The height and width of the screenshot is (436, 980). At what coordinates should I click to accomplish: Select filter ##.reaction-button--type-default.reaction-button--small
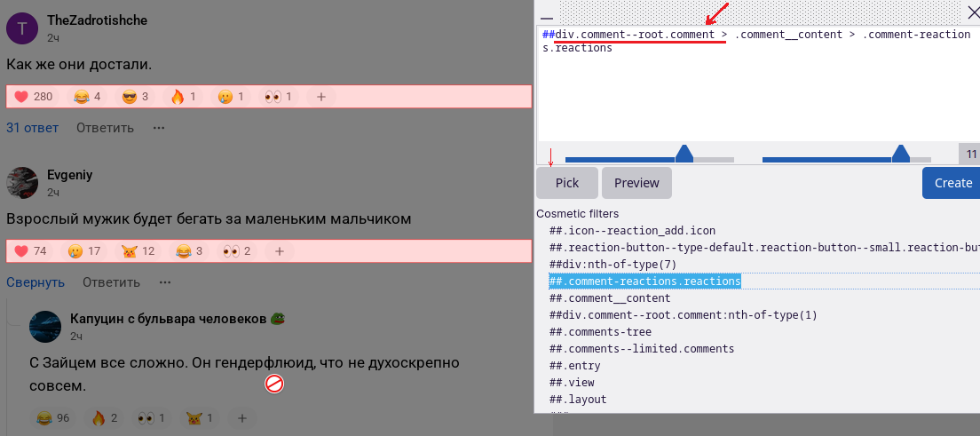coord(763,248)
